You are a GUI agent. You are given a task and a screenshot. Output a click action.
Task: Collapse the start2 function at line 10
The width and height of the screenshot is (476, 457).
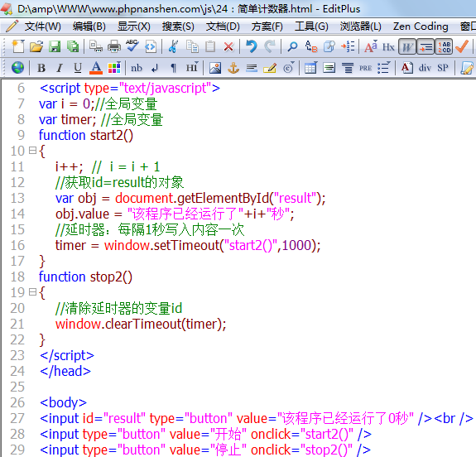(x=32, y=151)
